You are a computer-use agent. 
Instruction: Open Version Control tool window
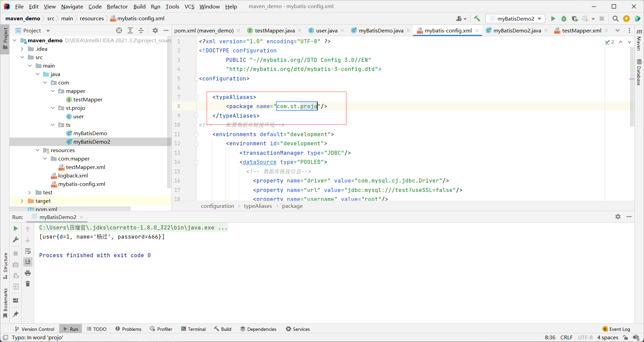tap(34, 329)
